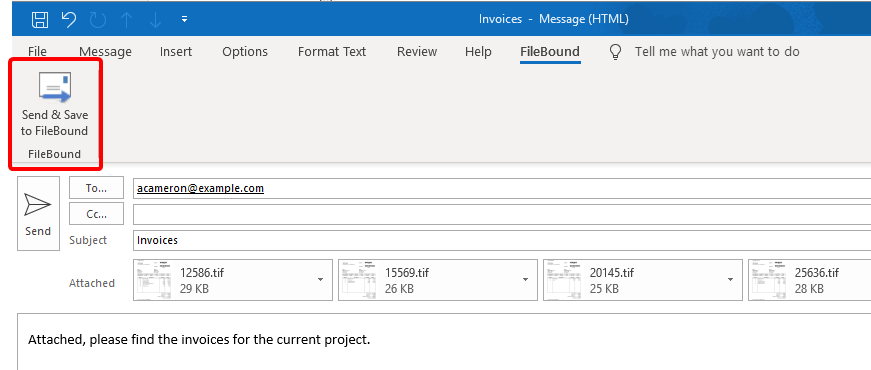Screen dimensions: 871x370
Task: Click the Send paper plane icon
Action: 38,206
